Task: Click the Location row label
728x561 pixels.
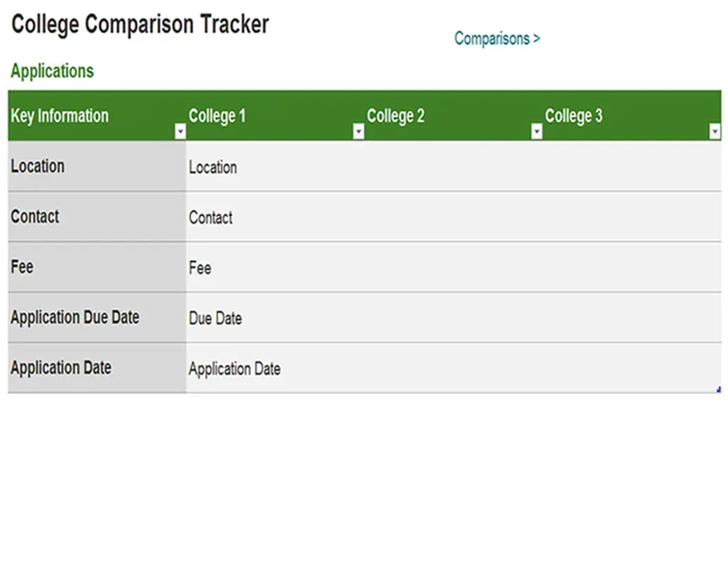Action: [38, 166]
